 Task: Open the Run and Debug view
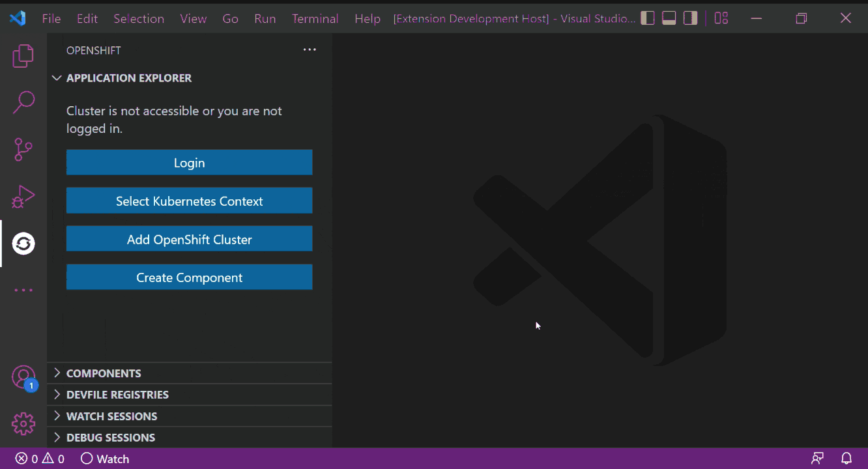(x=23, y=197)
